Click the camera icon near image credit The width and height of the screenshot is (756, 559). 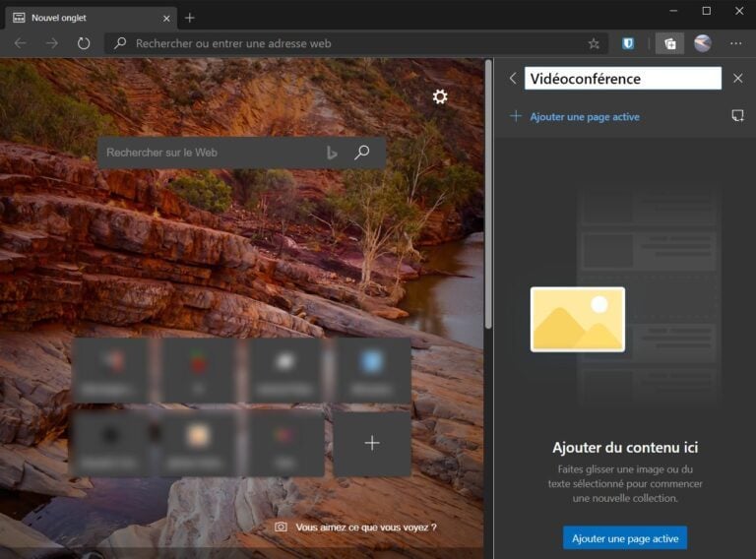tap(281, 528)
